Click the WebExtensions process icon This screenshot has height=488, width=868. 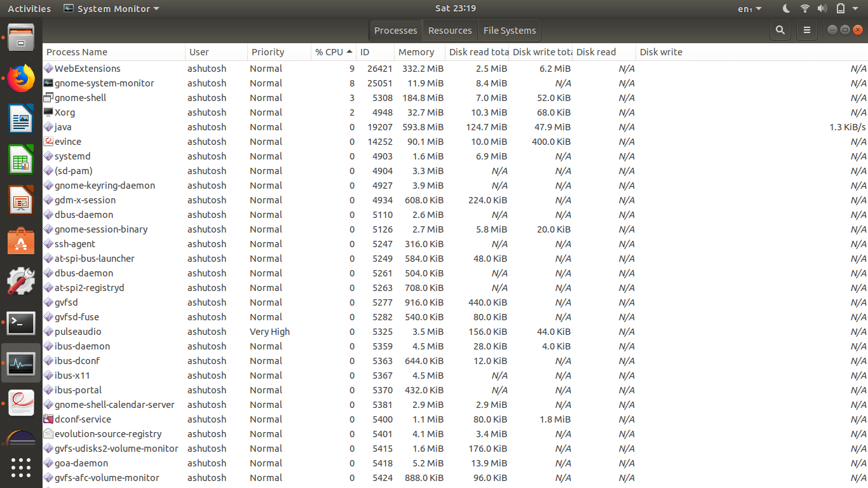click(48, 68)
